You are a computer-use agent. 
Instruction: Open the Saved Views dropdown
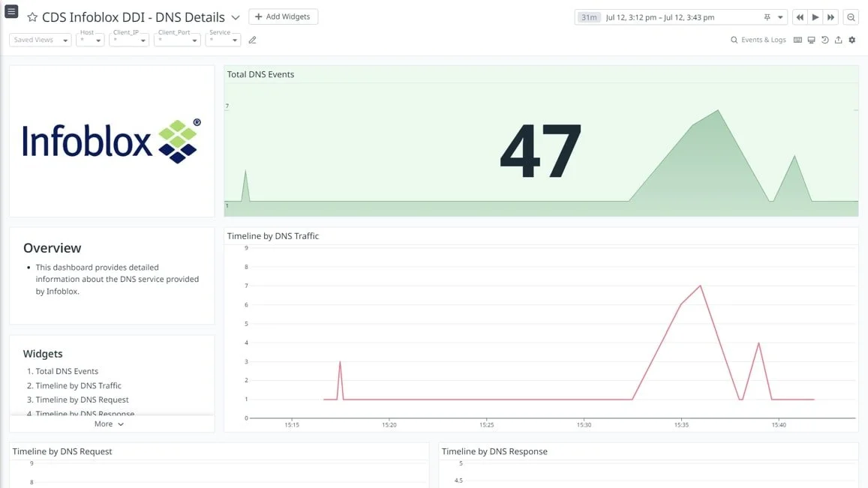click(39, 40)
